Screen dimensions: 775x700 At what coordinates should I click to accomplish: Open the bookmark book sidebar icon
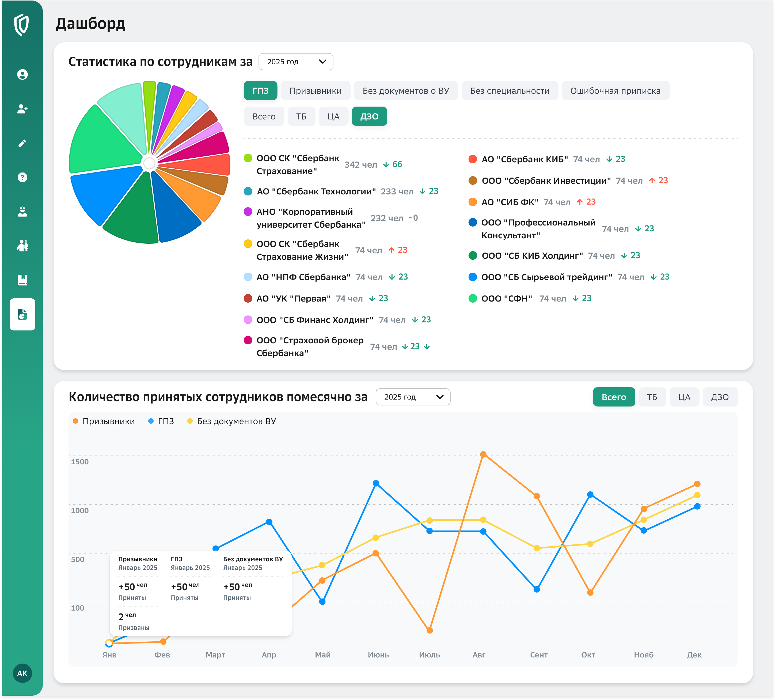[x=22, y=280]
